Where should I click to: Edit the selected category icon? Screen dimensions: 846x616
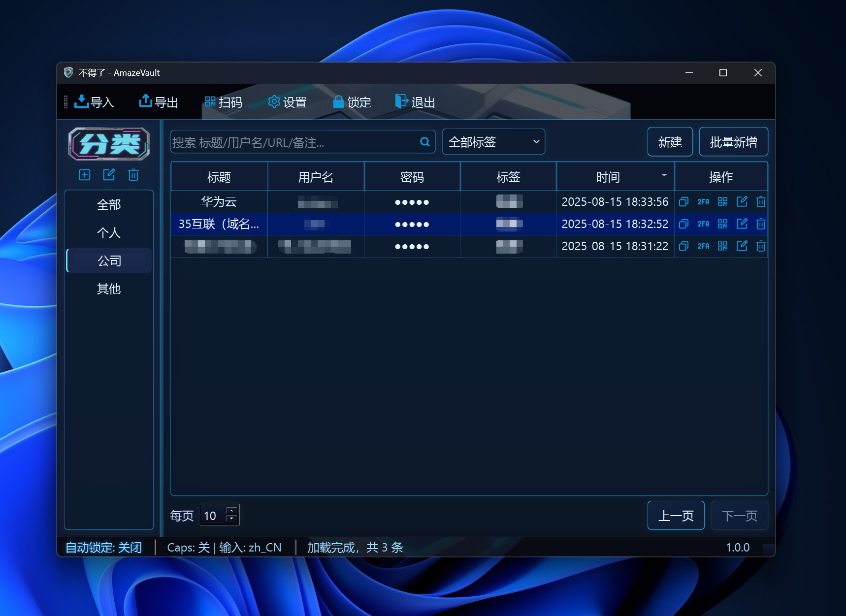109,175
